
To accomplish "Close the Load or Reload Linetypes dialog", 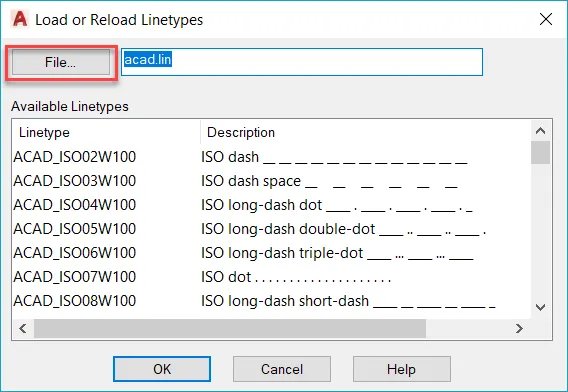I will (546, 19).
